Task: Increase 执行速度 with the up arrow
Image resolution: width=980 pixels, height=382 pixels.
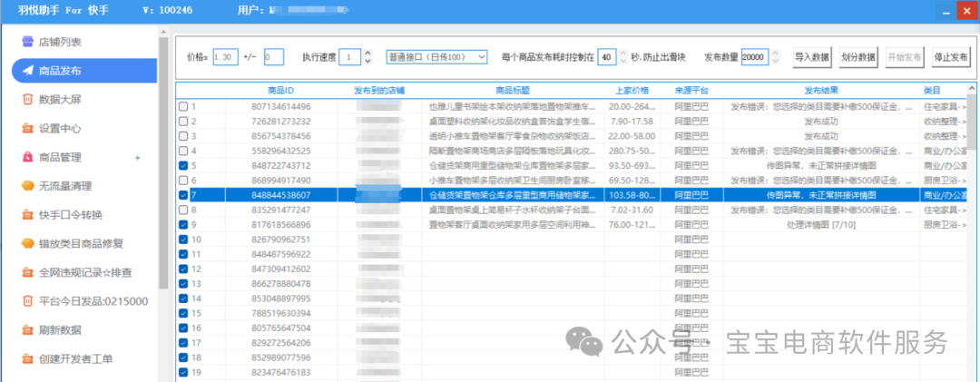Action: coord(367,54)
